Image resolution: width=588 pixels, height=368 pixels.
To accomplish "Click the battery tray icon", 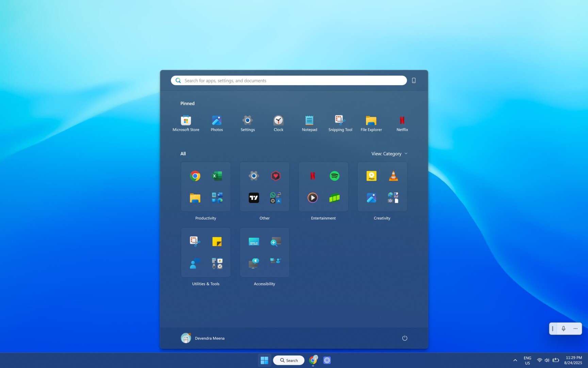I will coord(556,360).
